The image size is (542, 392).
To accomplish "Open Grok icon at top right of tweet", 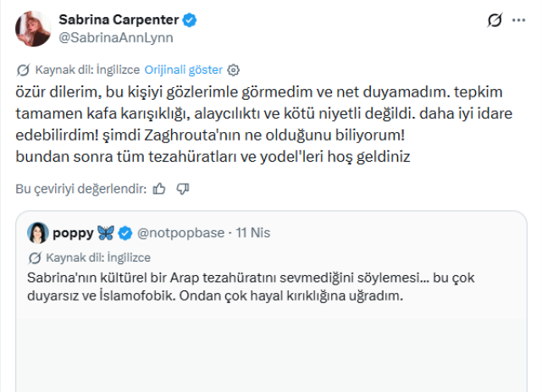I will pos(496,19).
